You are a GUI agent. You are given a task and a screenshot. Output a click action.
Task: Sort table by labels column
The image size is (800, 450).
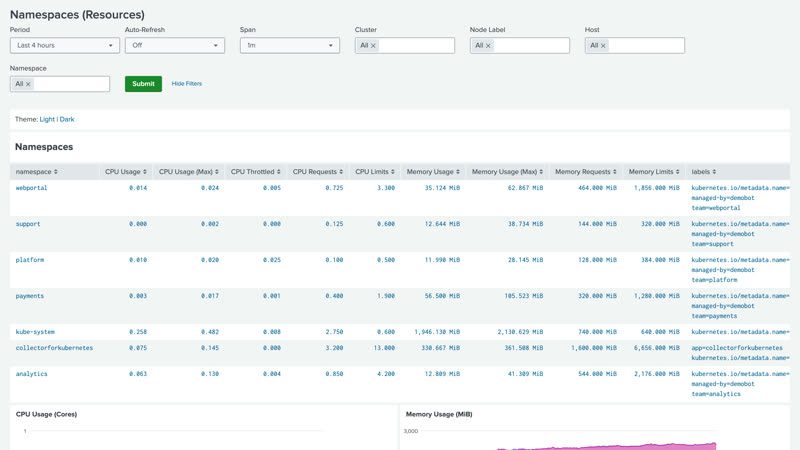[704, 172]
